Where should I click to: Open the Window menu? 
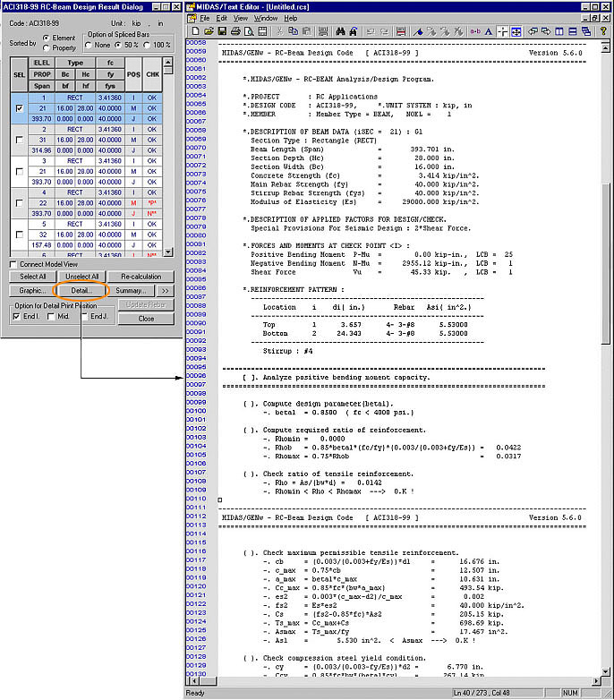265,17
